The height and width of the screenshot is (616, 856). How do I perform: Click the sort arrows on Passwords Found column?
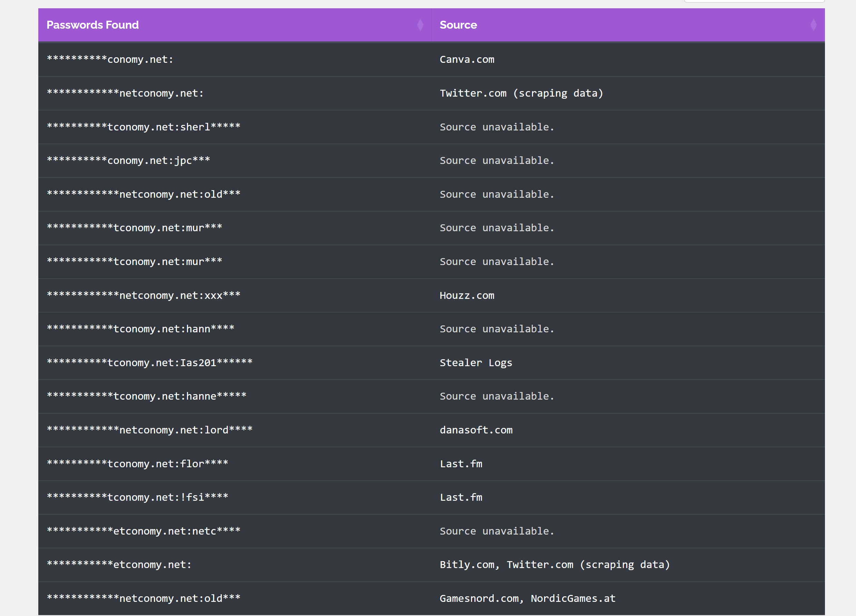[x=420, y=25]
